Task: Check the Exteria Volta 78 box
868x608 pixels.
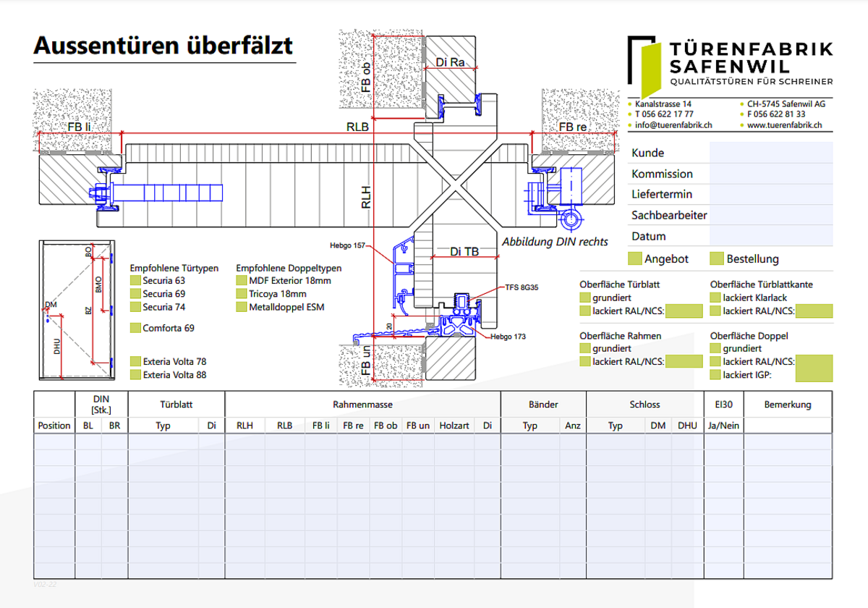Action: (135, 361)
